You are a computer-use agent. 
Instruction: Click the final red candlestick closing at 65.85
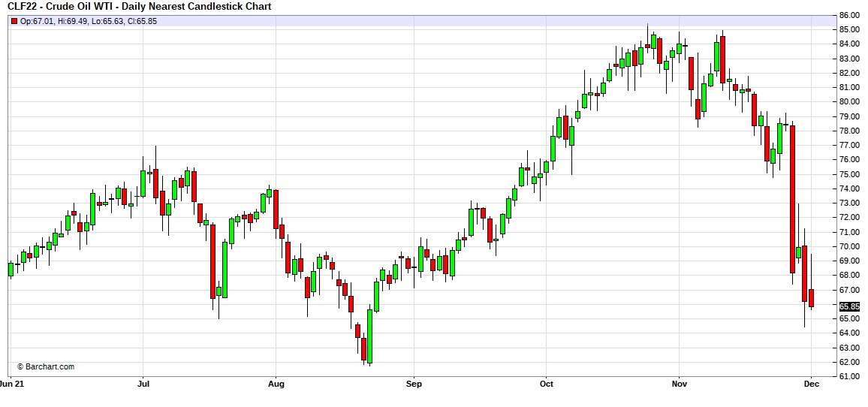pos(811,297)
